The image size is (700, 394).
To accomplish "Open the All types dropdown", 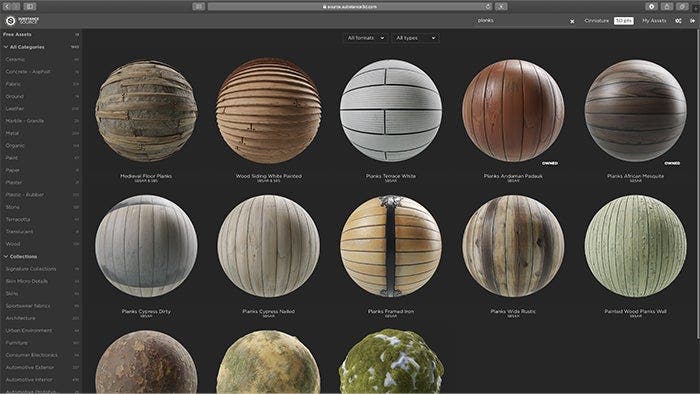I will (416, 38).
